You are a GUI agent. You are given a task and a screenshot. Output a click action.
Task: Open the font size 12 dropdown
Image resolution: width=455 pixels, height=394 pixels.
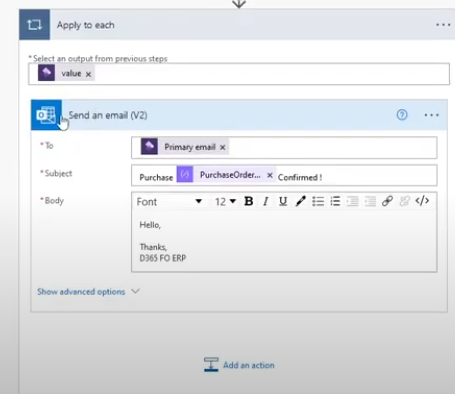(x=225, y=202)
